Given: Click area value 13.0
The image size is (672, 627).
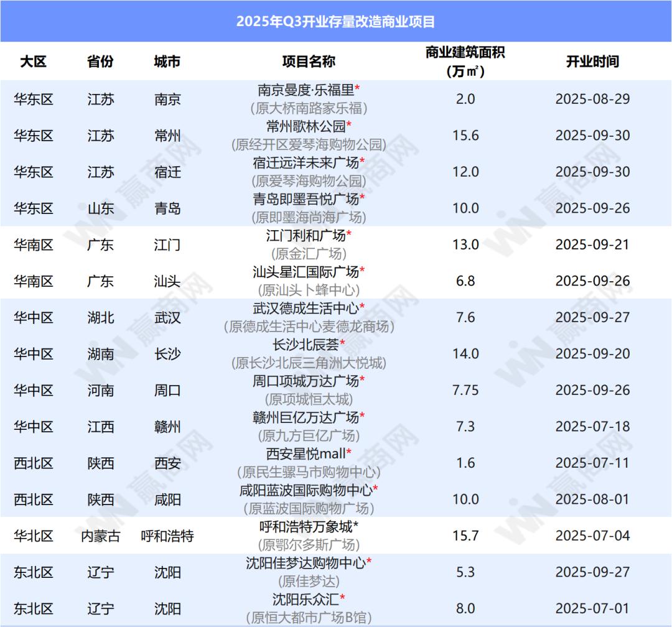Looking at the screenshot, I should pos(465,244).
